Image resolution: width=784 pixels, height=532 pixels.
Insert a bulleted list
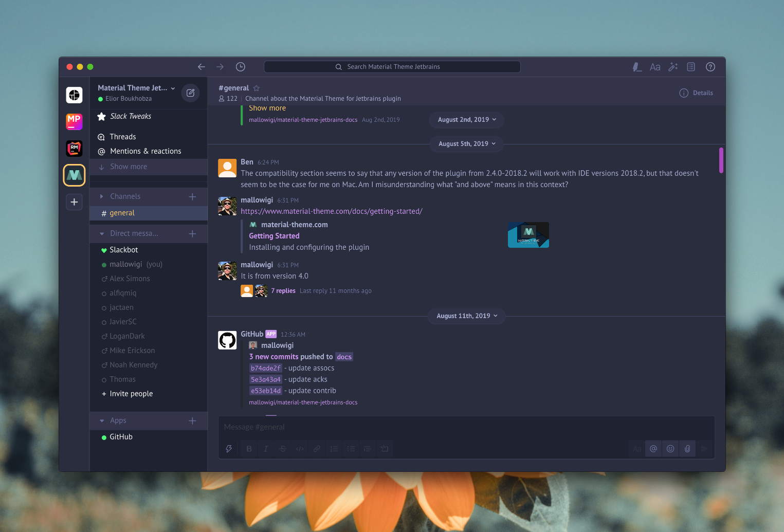351,449
